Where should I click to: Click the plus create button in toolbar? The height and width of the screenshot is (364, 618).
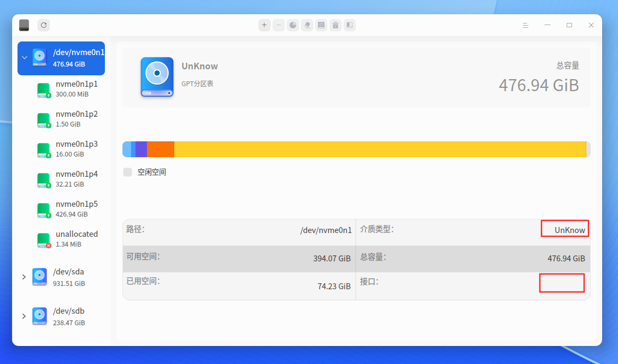click(264, 25)
